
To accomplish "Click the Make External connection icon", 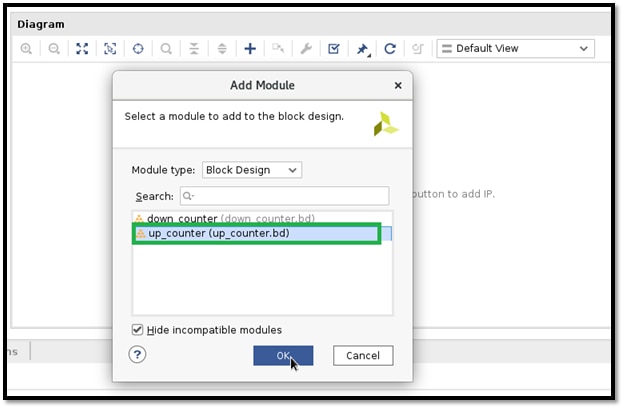I will point(278,49).
